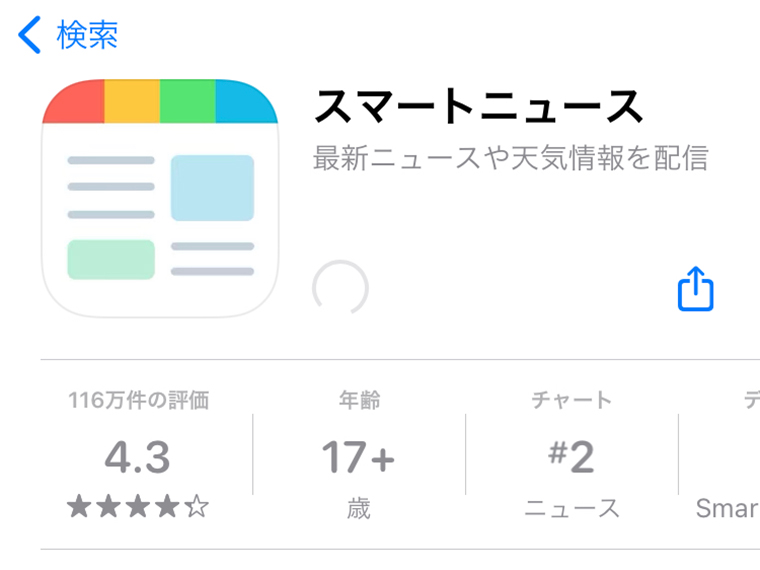Tap the #2 chart rank
760x570 pixels.
(x=571, y=457)
